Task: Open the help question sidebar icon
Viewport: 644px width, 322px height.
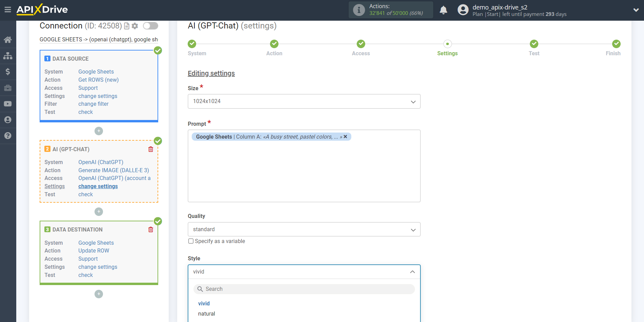Action: point(8,136)
